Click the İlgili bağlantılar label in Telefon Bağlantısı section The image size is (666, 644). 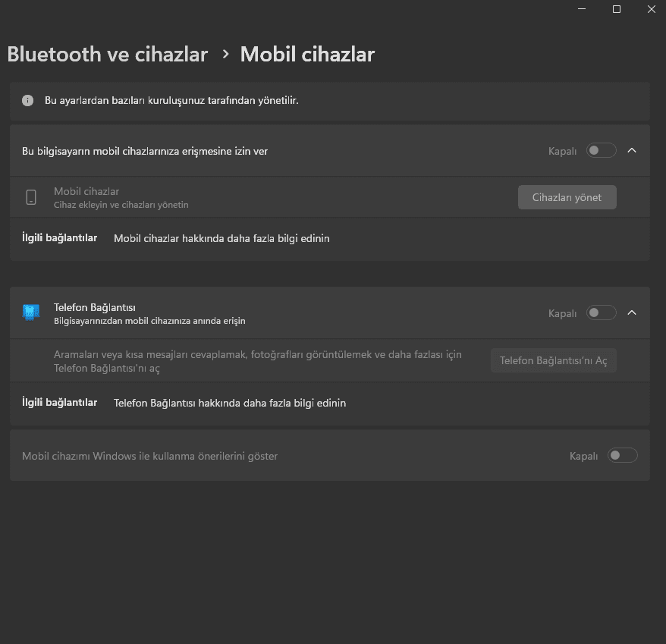coord(59,402)
